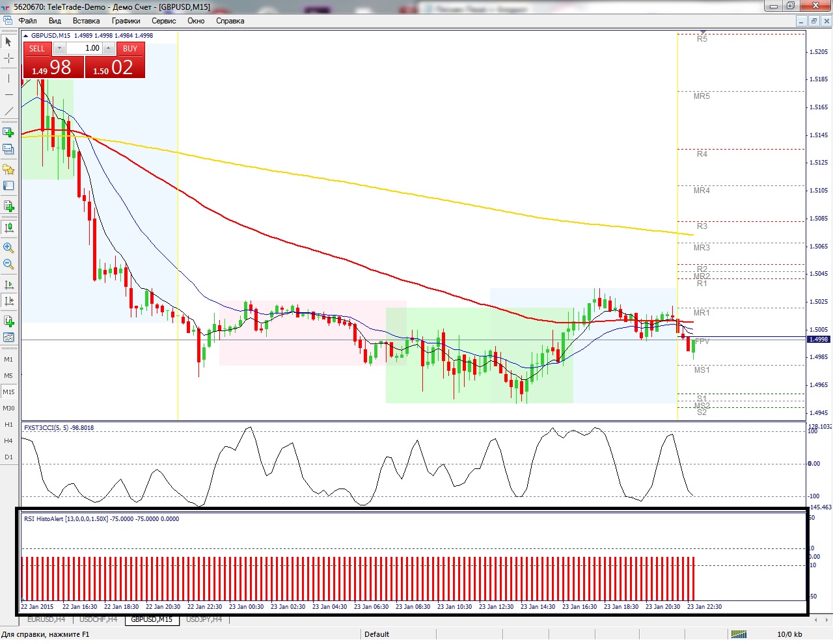Viewport: 833px width, 644px height.
Task: Click the MS1 pivot level label
Action: (x=702, y=370)
